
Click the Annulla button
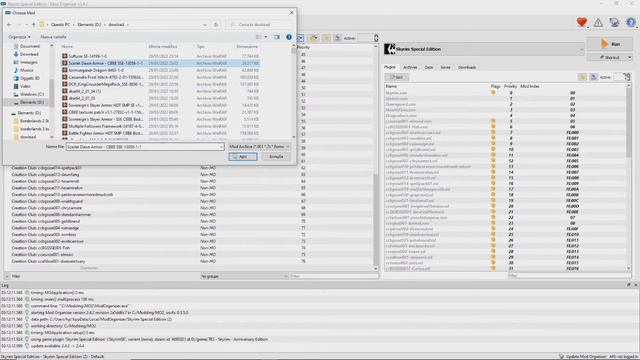coord(276,157)
